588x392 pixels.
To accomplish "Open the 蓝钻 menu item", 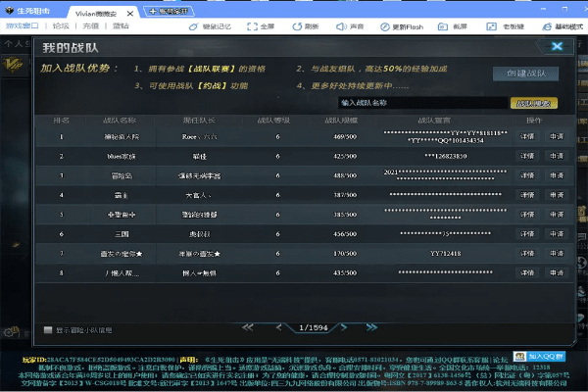I will [x=121, y=25].
